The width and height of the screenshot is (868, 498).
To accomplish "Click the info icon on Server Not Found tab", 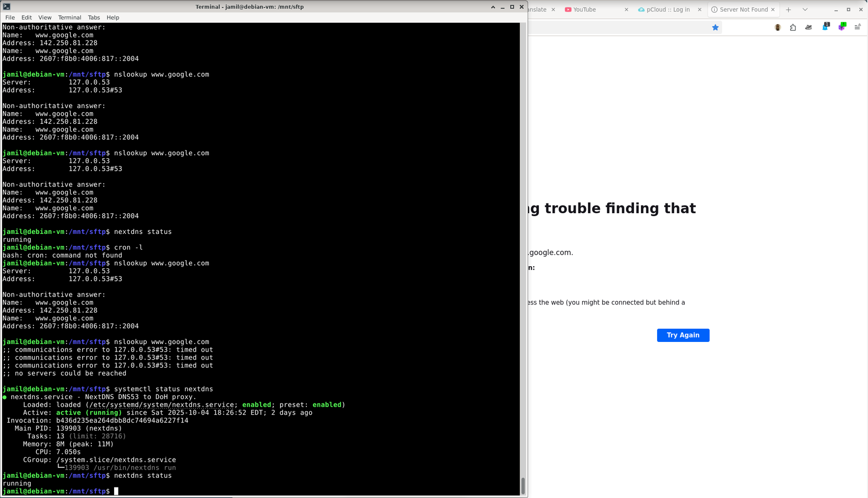I will click(x=714, y=10).
